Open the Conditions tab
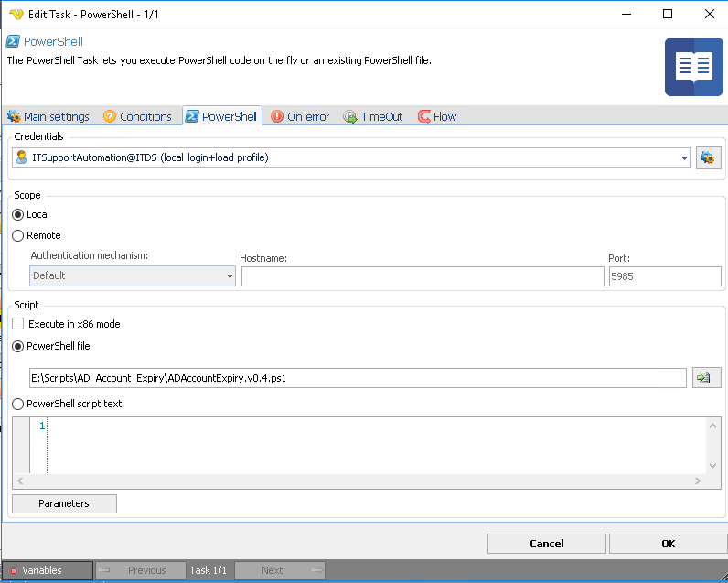The image size is (728, 583). [137, 116]
